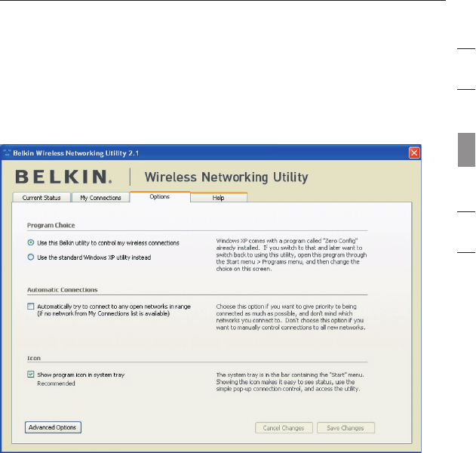Screen dimensions: 476x453
Task: Click the 'Program Choice' section heading
Action: (x=51, y=225)
